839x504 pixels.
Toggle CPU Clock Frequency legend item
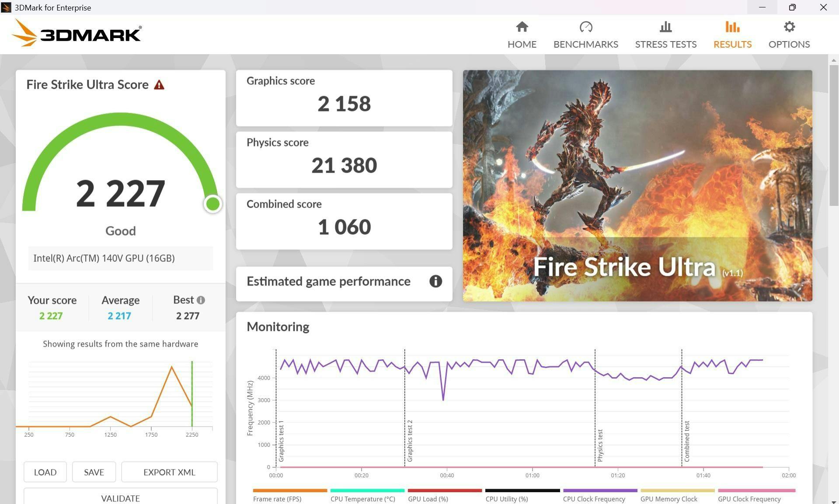tap(600, 496)
